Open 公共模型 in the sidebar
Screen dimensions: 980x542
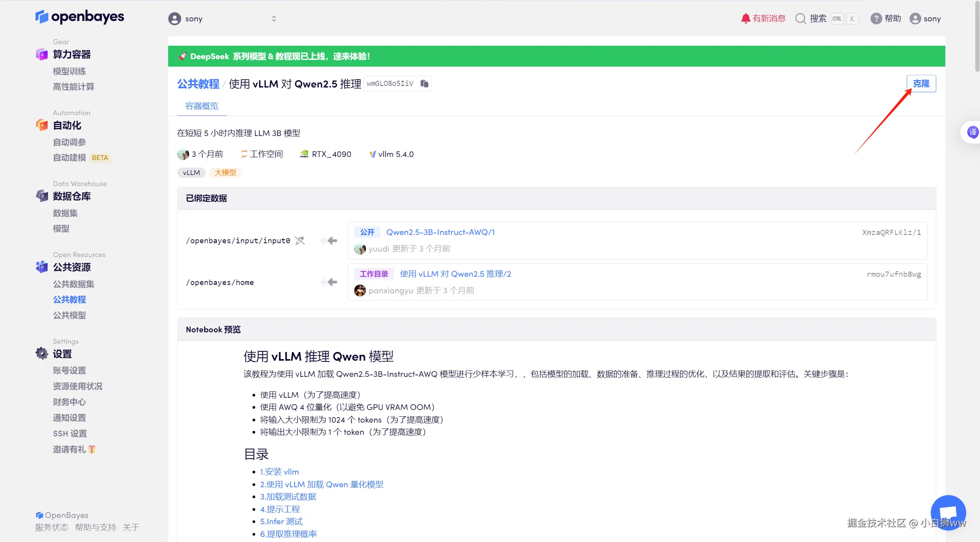69,315
